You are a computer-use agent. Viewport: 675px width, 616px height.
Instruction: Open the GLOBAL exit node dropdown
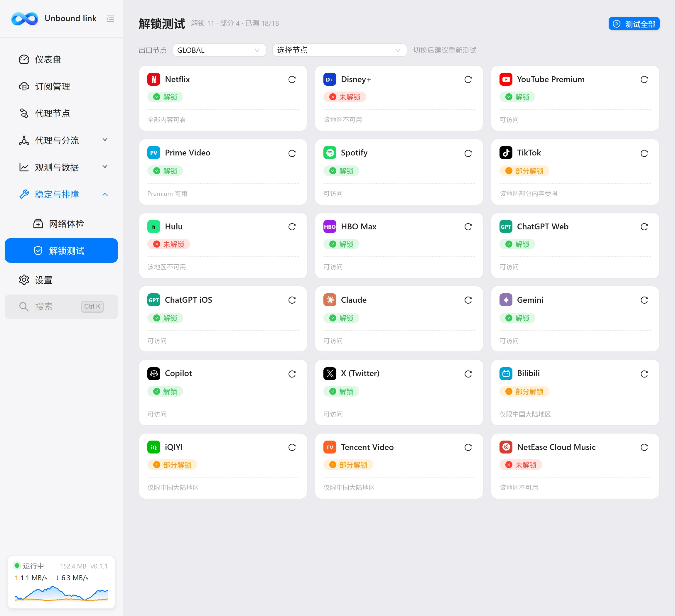219,50
